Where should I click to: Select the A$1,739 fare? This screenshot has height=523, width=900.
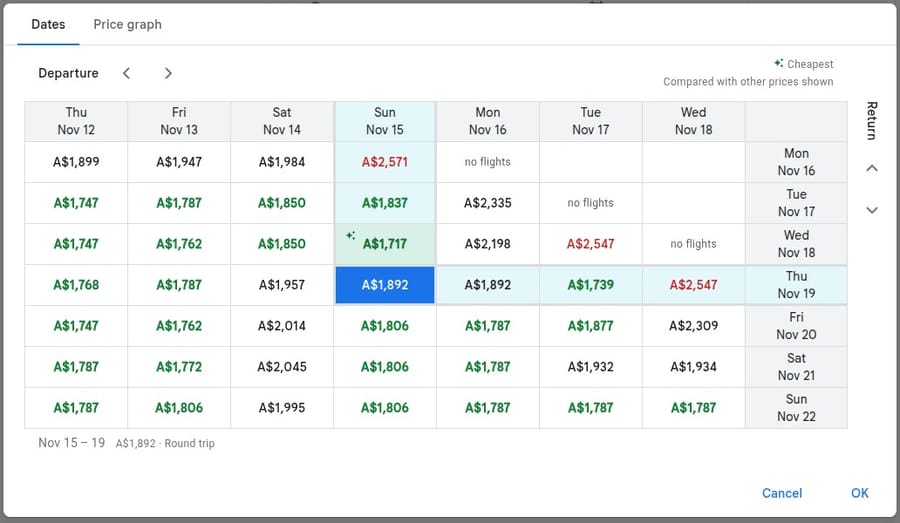590,285
